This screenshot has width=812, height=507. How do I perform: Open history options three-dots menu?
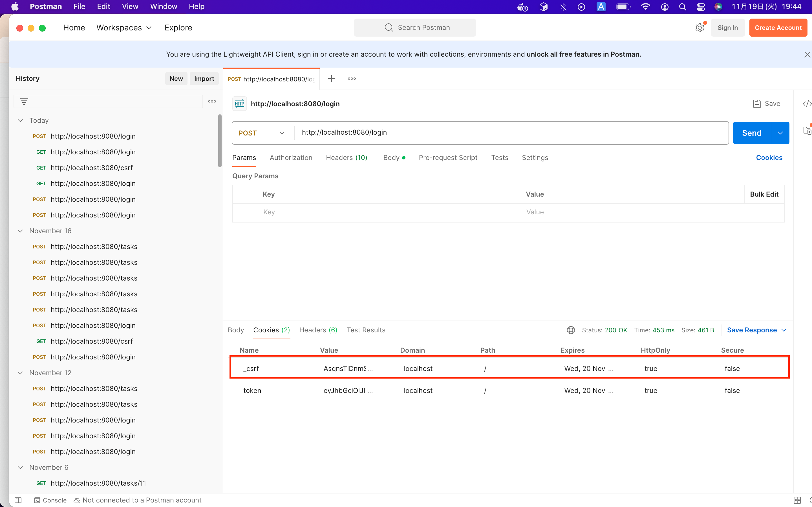212,101
